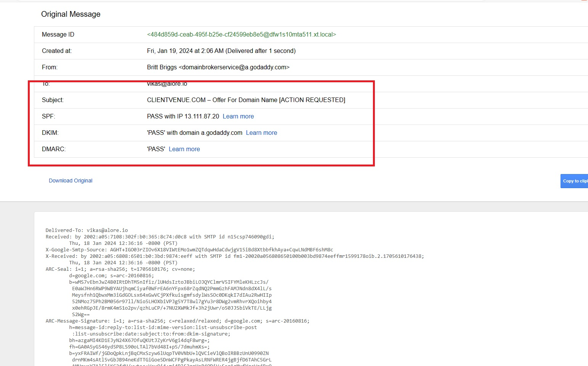Click the ARC-Seal header line
The width and height of the screenshot is (588, 366).
[x=120, y=269]
